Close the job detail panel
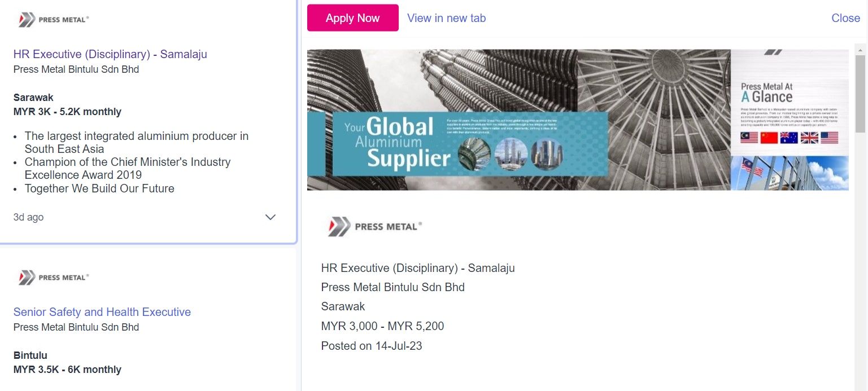 [845, 18]
